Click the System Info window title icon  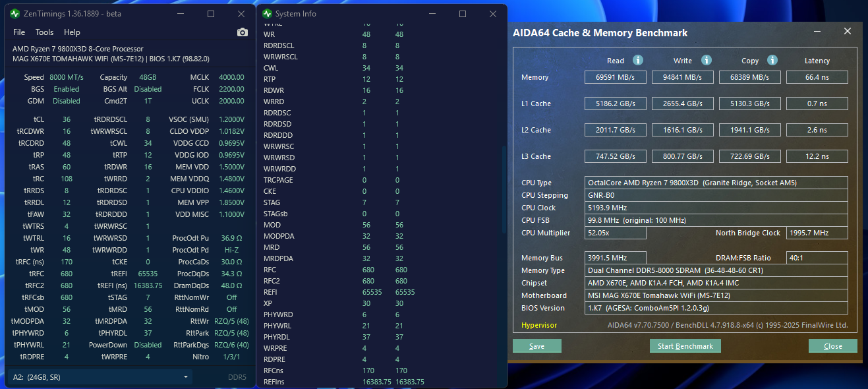coord(267,14)
